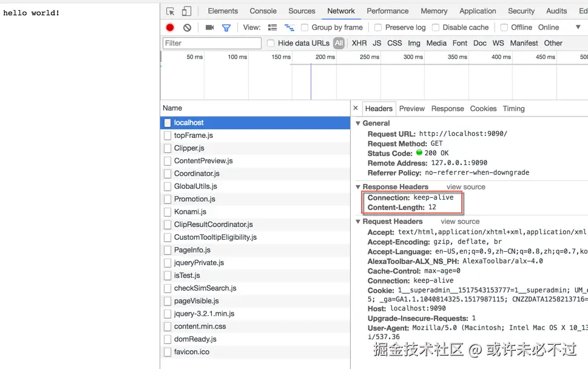This screenshot has width=588, height=369.
Task: Clear the network log icon
Action: [x=187, y=27]
